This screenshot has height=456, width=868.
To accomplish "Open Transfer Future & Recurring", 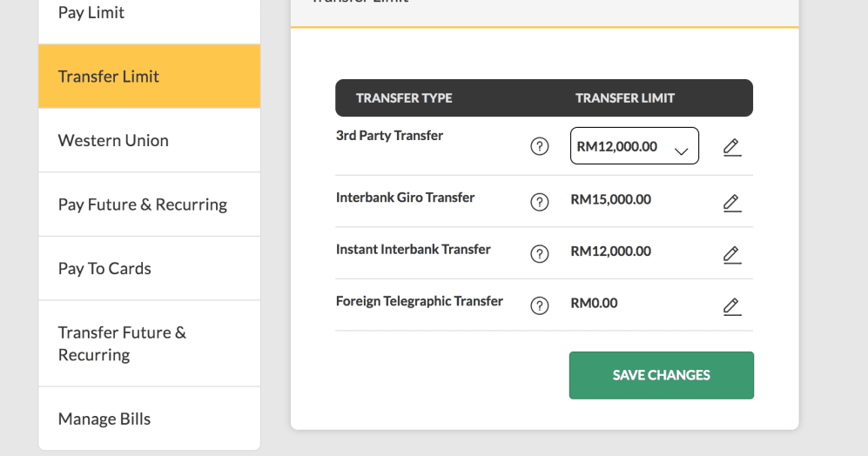I will (x=149, y=344).
